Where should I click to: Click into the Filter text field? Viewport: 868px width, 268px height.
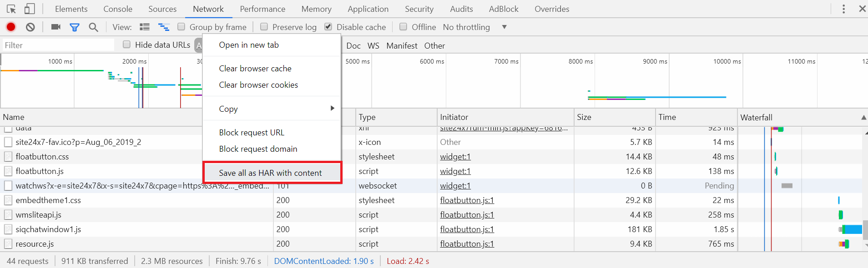(58, 45)
